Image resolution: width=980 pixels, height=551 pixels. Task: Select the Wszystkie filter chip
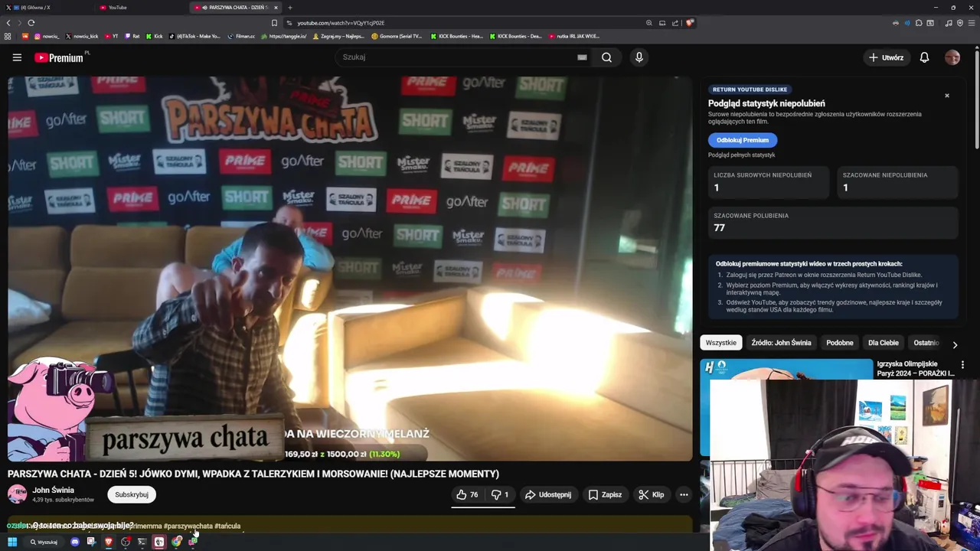click(721, 343)
